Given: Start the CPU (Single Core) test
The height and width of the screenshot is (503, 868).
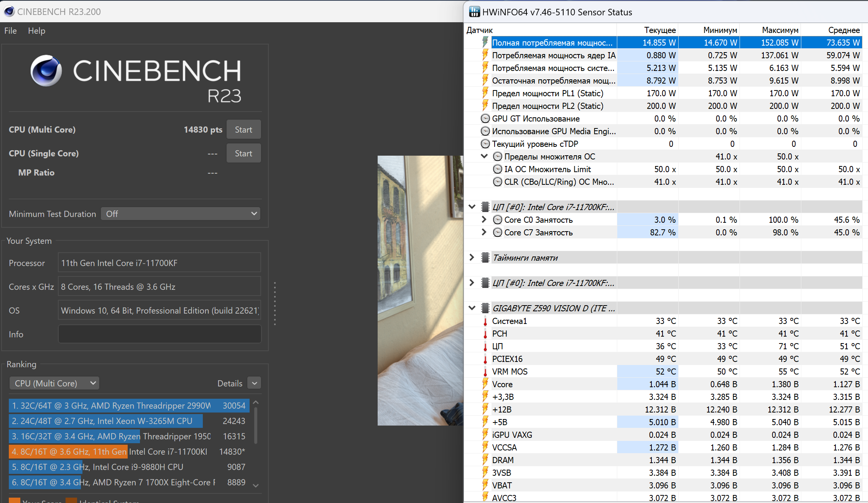Looking at the screenshot, I should 243,153.
